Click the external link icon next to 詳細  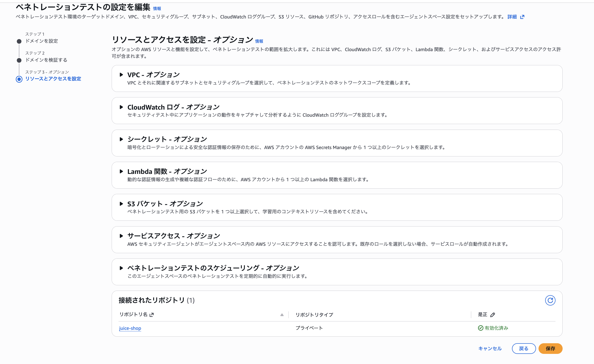(522, 17)
